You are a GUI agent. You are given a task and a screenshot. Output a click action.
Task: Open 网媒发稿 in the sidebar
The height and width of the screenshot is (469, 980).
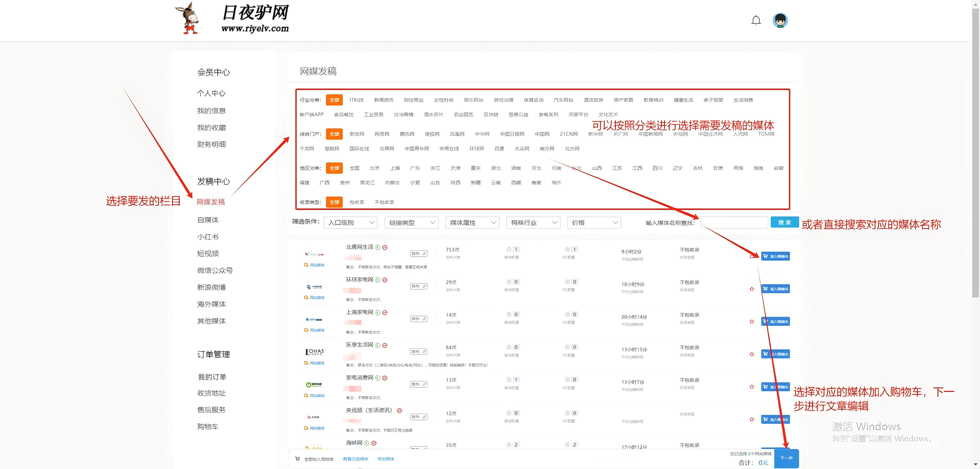tap(211, 202)
